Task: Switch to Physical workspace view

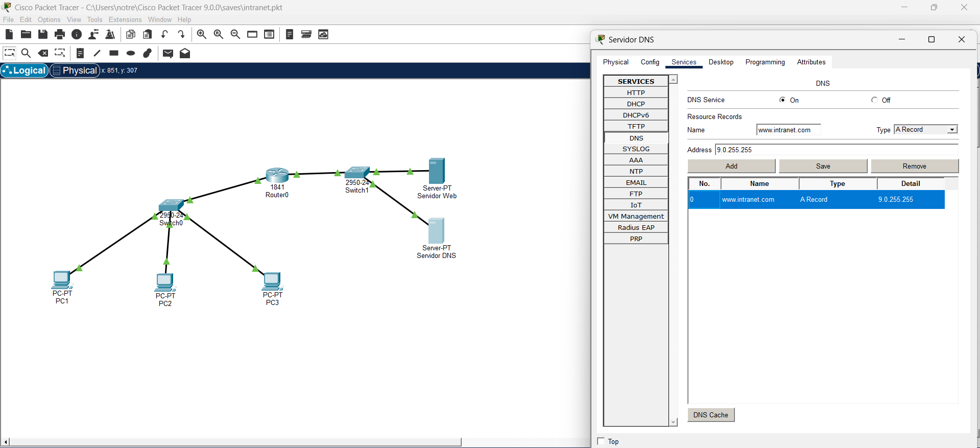Action: click(75, 70)
